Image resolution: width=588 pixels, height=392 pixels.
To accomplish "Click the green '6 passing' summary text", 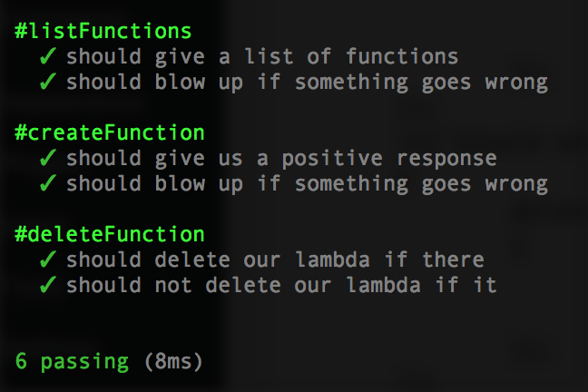I will [72, 361].
